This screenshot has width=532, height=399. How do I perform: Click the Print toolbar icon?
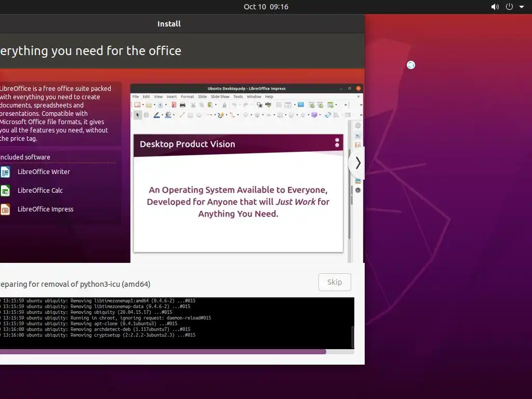coord(182,105)
